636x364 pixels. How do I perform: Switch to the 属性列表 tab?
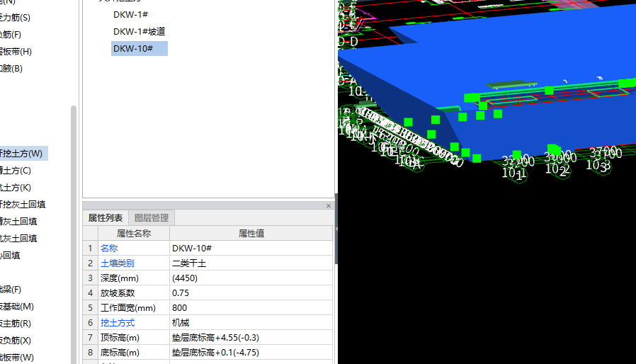pos(106,218)
